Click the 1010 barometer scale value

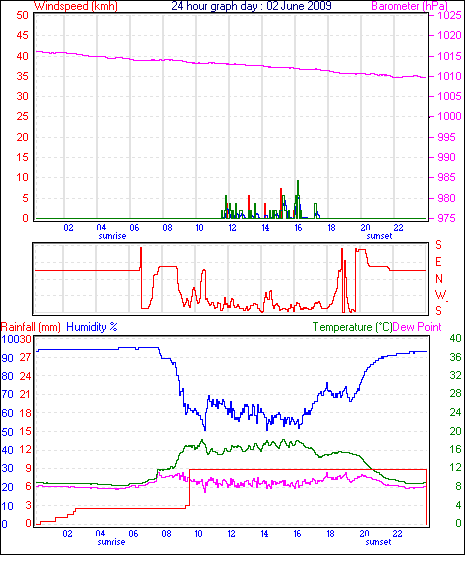pos(449,76)
